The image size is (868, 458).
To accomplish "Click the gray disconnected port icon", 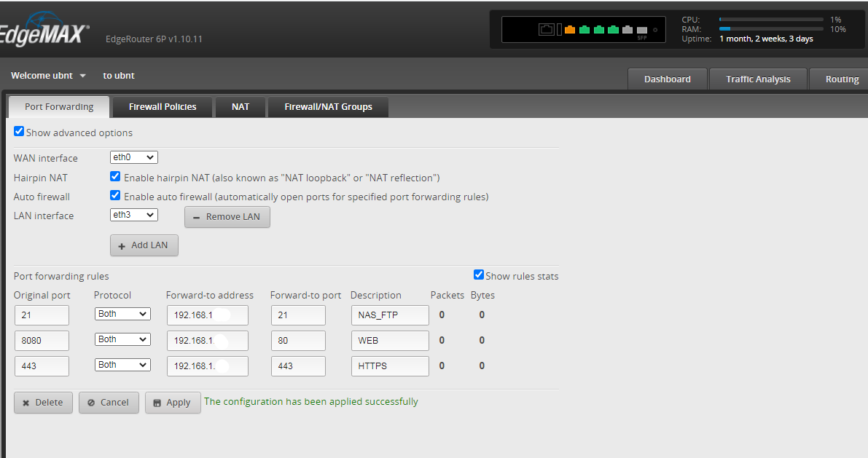I will [x=627, y=30].
